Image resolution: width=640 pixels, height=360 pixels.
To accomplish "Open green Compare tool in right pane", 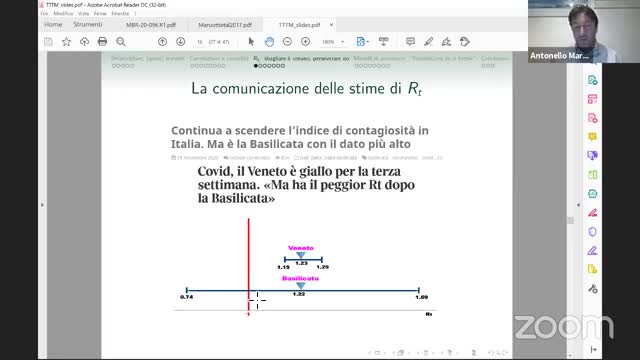I will [x=592, y=175].
